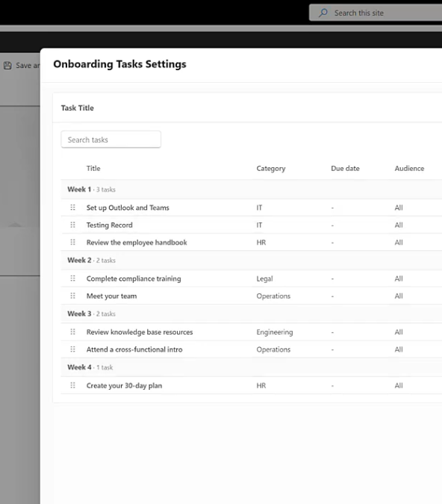The width and height of the screenshot is (442, 504).
Task: Click the Onboarding Tasks Settings heading
Action: (x=120, y=64)
